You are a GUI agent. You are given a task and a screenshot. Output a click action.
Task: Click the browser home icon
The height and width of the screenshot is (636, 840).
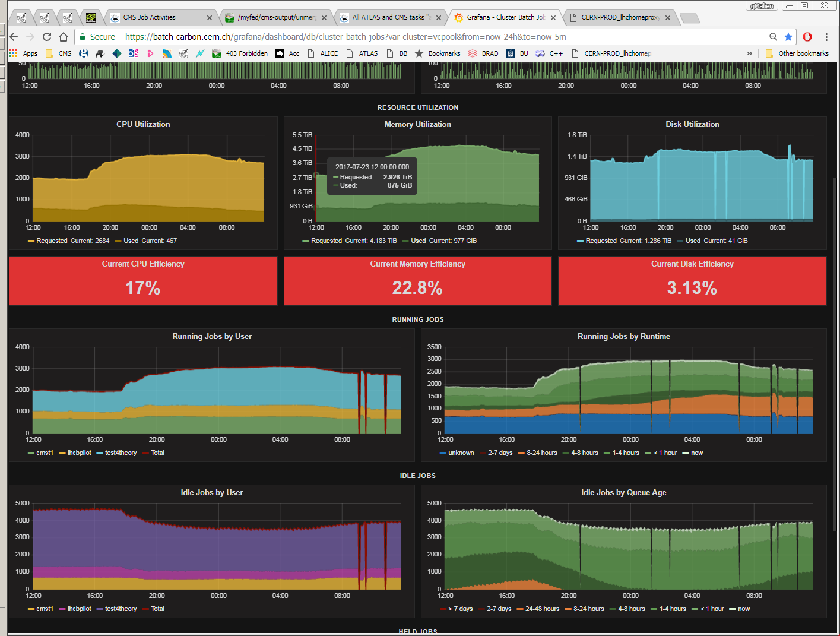64,37
